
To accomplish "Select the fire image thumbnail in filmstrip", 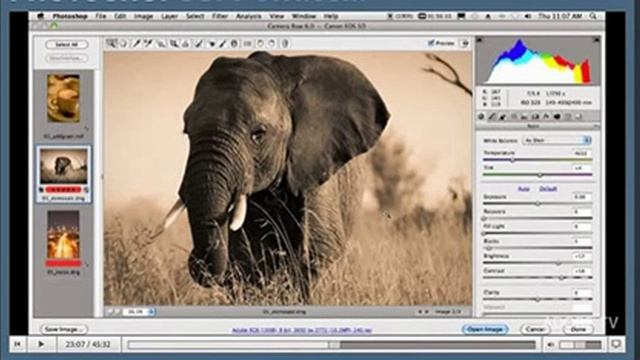I will point(63,235).
